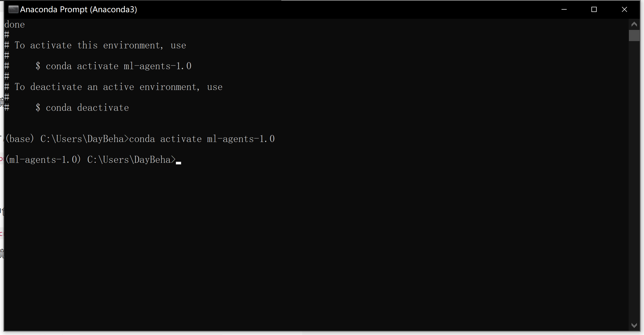The height and width of the screenshot is (335, 644).
Task: Click the scrollbar thumb on the right
Action: 634,36
